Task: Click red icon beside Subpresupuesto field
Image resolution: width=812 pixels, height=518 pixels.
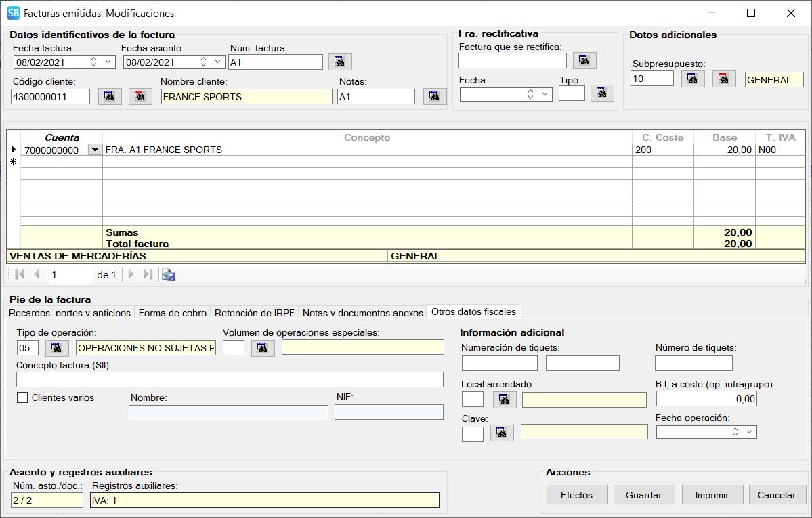Action: (723, 79)
